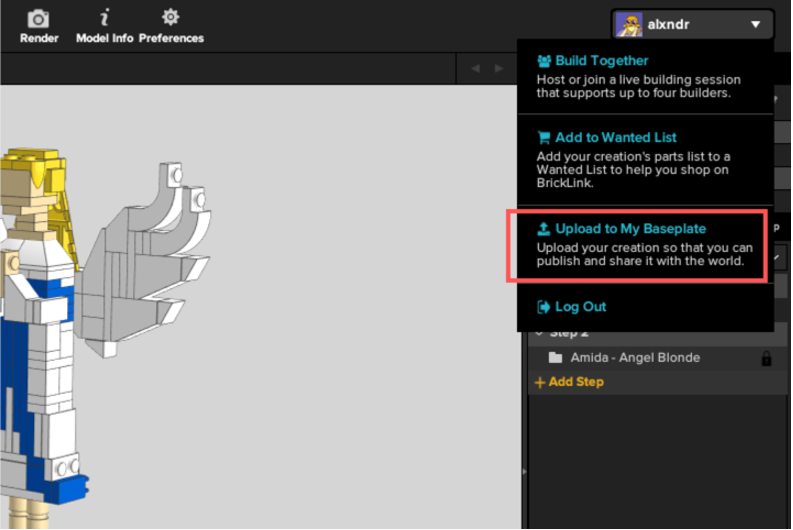Collapse the Step 2 chevron

coord(540,333)
